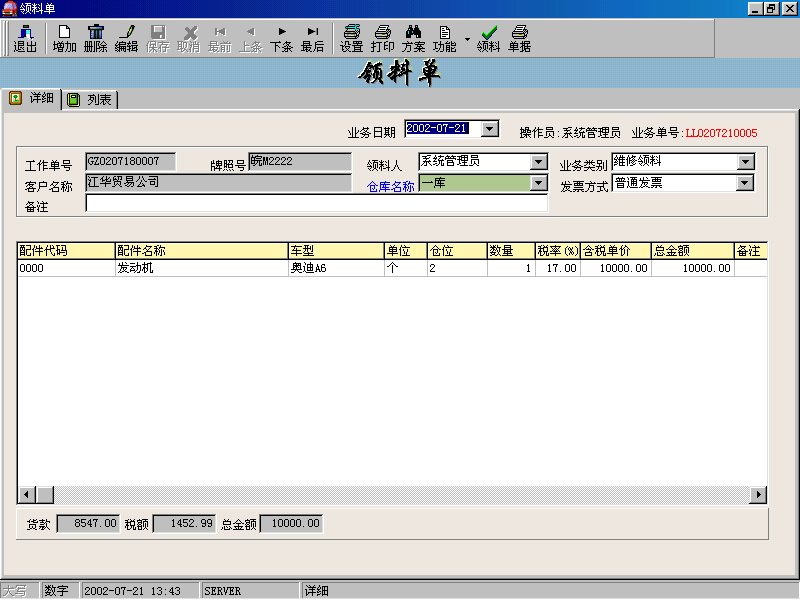Click the 打印 (print) icon
This screenshot has width=800, height=600.
[383, 39]
